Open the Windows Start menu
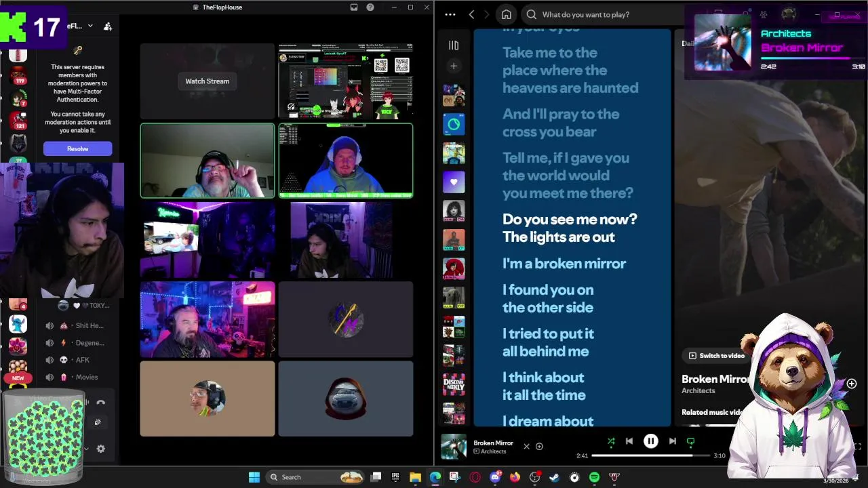This screenshot has width=868, height=488. click(254, 477)
